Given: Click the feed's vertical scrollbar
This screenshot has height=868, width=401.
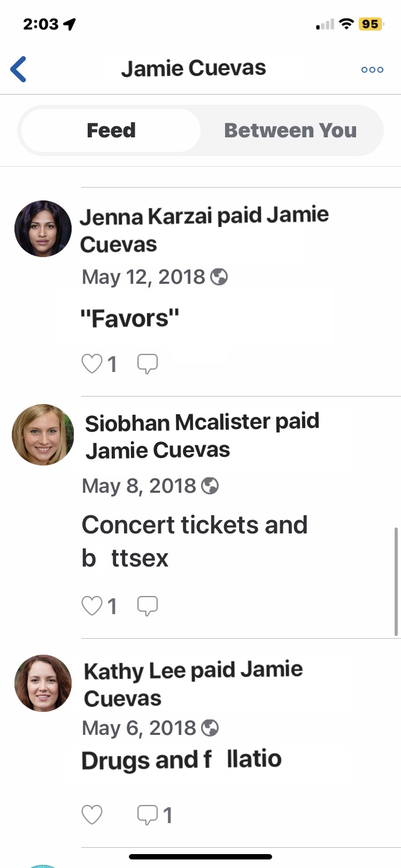Looking at the screenshot, I should click(396, 582).
